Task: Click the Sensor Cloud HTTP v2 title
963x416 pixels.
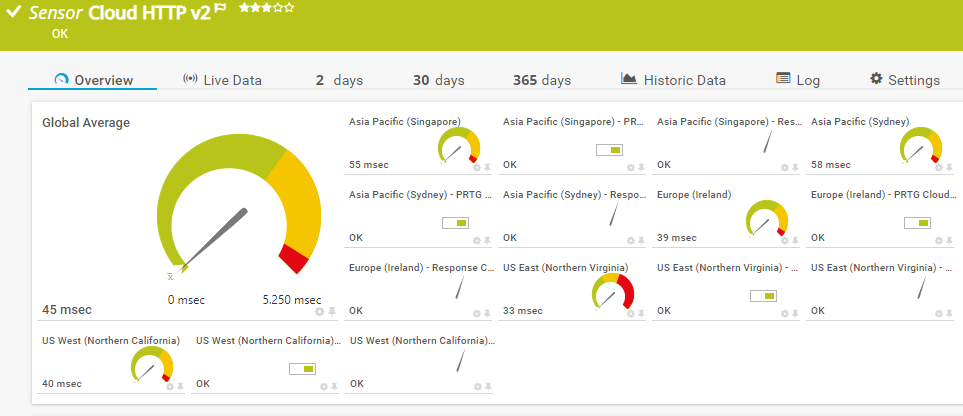Action: tap(120, 13)
